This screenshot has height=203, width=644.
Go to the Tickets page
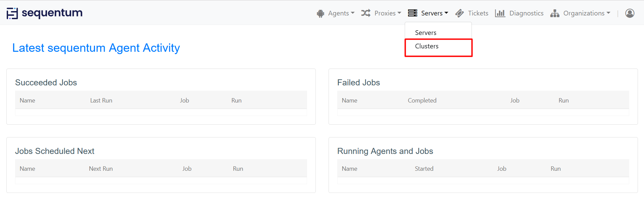click(x=478, y=13)
